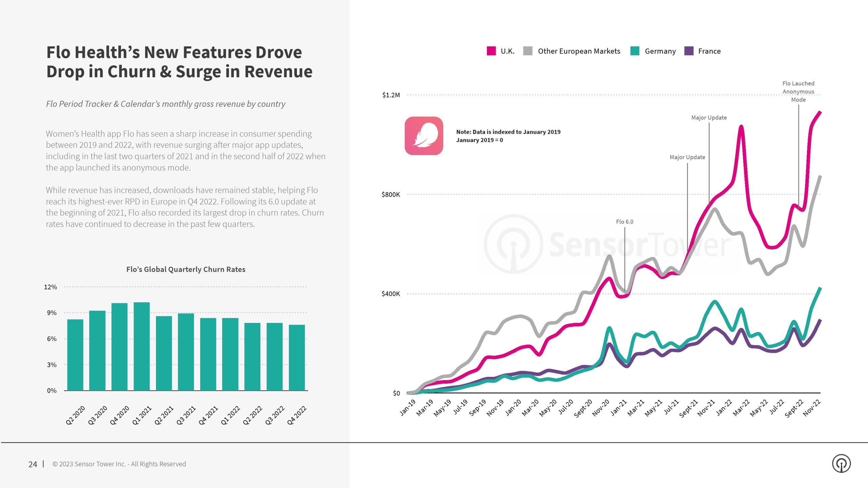Click the 'Sept-21' x-axis label
The image size is (868, 488).
688,408
